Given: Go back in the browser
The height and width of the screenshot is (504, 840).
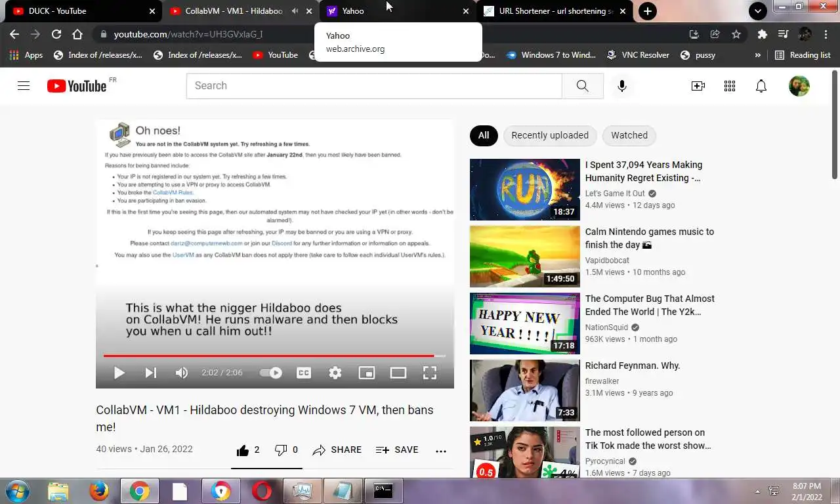Looking at the screenshot, I should pos(14,34).
